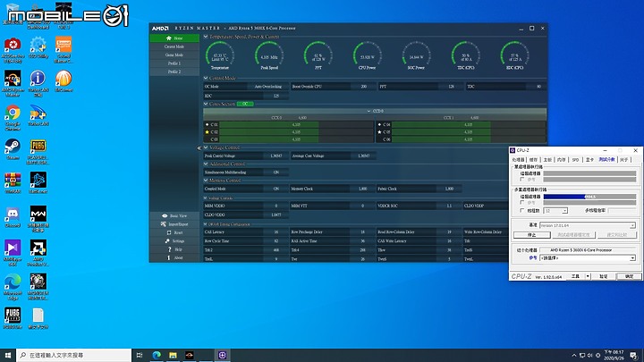Open Task View on the taskbar
Image resolution: width=644 pixels, height=362 pixels.
(x=140, y=355)
